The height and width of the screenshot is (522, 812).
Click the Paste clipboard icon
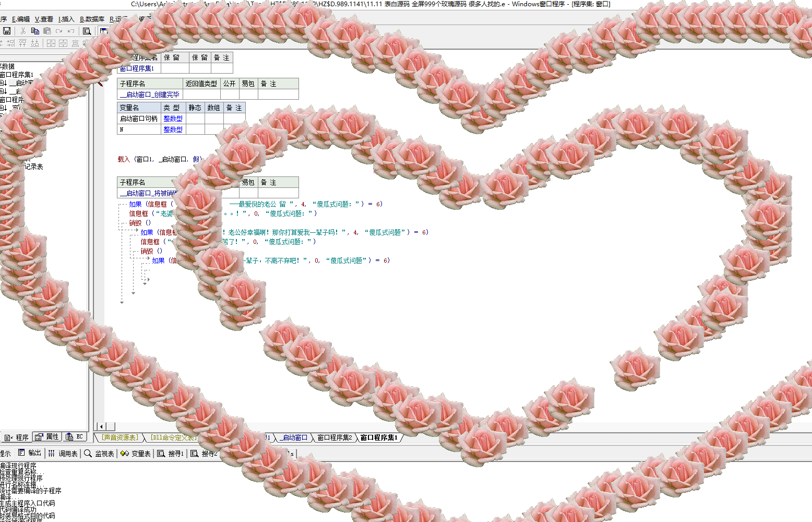(x=47, y=31)
